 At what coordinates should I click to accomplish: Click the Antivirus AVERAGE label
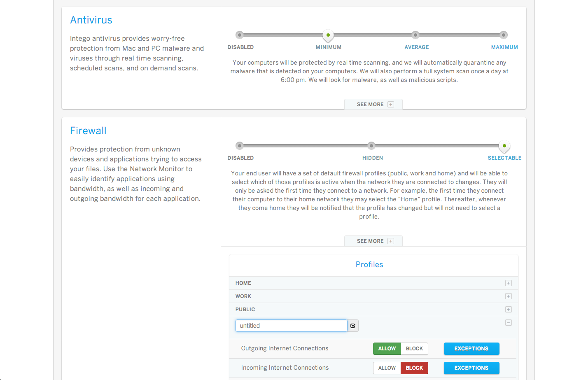417,47
